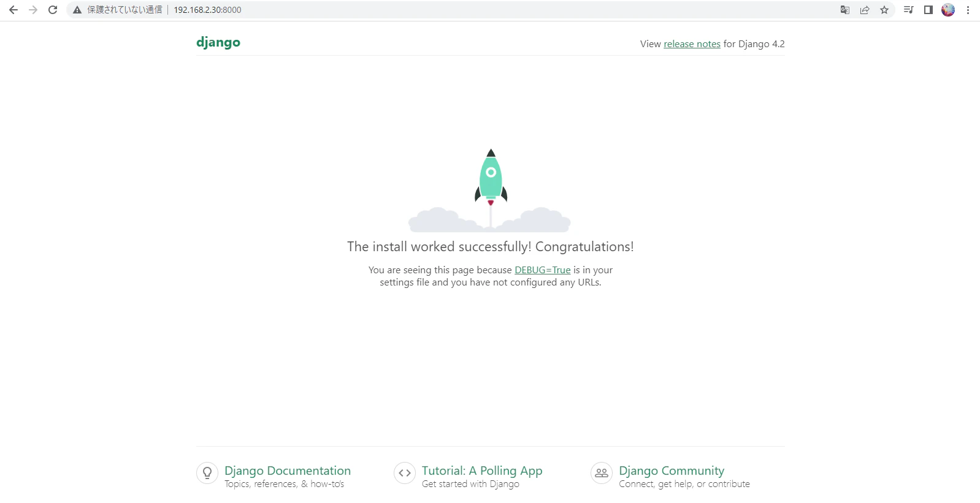
Task: Click the Django rocket illustration
Action: tap(490, 191)
